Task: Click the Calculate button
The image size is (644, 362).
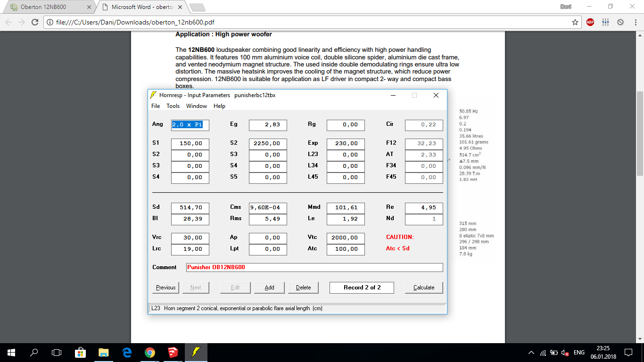Action: [424, 288]
